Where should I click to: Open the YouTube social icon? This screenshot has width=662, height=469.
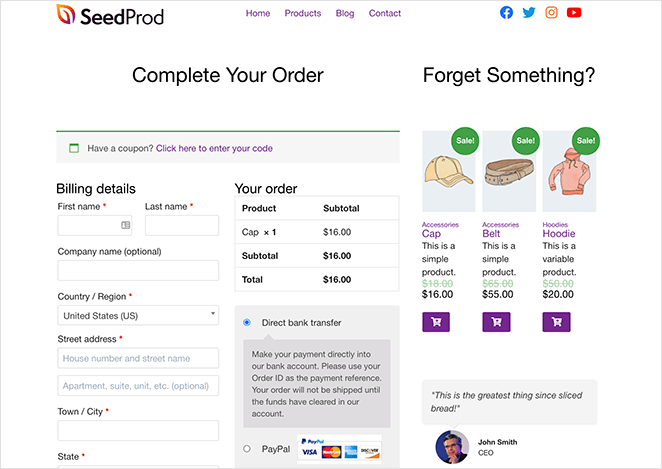coord(574,13)
